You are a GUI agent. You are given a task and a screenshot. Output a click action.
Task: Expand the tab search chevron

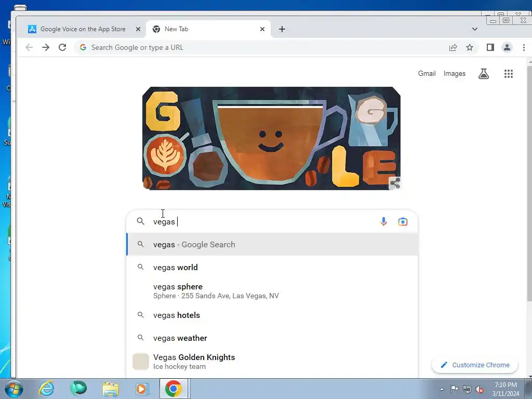(x=475, y=29)
